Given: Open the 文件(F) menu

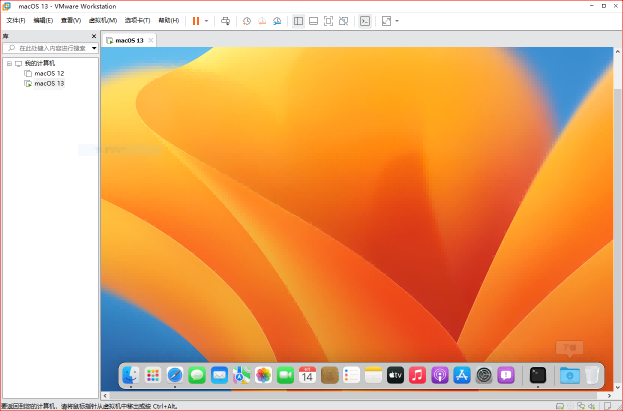Looking at the screenshot, I should click(x=16, y=20).
